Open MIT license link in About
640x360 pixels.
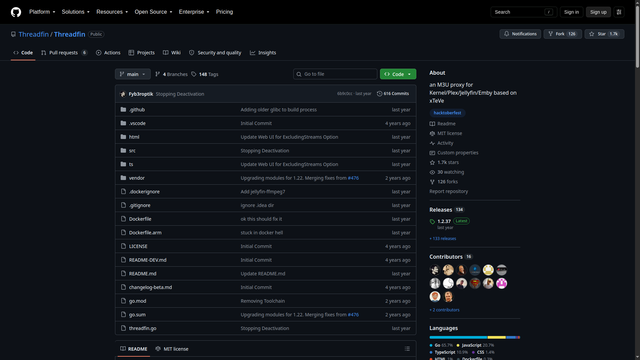pyautogui.click(x=446, y=133)
